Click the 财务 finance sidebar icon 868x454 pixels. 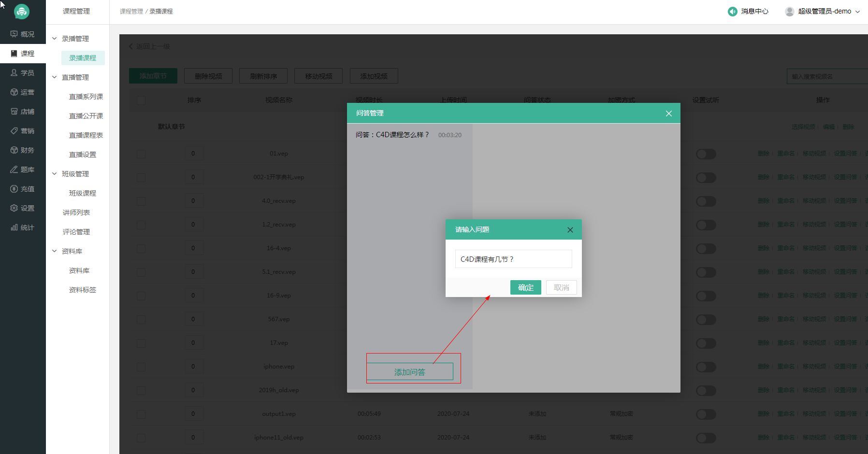(x=14, y=150)
